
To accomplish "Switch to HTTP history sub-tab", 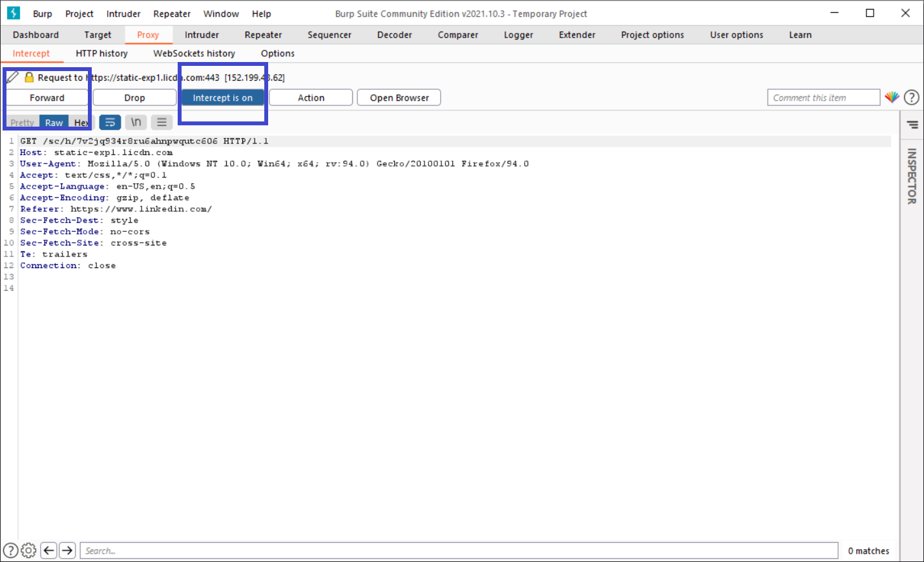I will click(101, 54).
